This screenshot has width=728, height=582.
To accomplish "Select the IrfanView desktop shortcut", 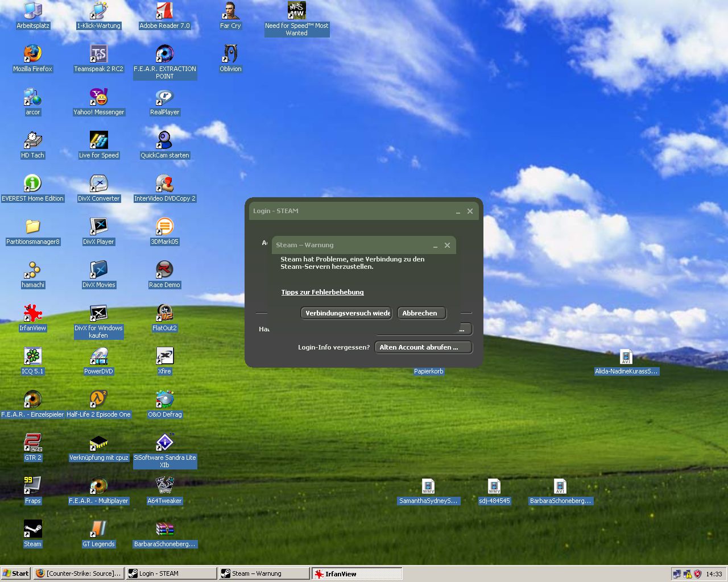I will pos(32,318).
